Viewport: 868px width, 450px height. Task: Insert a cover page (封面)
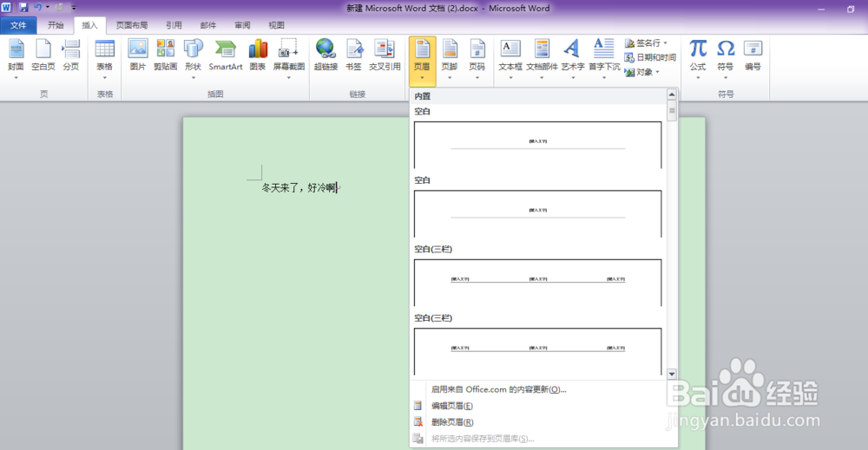tap(16, 59)
